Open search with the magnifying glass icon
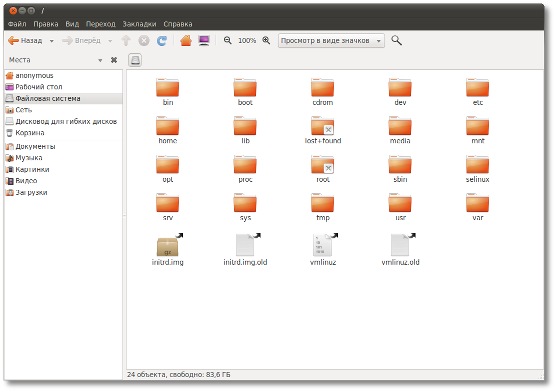This screenshot has width=556, height=392. click(x=396, y=40)
